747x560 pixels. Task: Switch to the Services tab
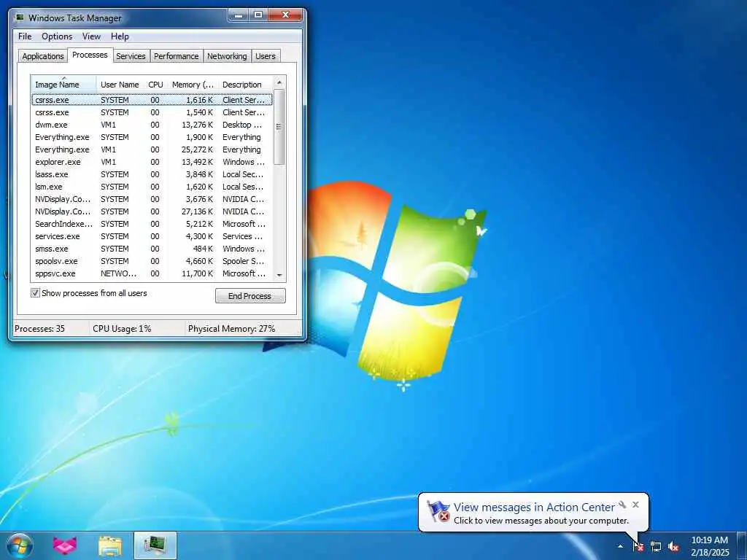[131, 56]
